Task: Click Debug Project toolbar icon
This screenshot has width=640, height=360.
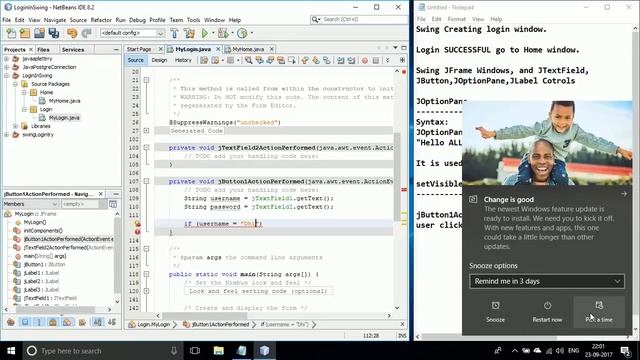Action: click(222, 33)
